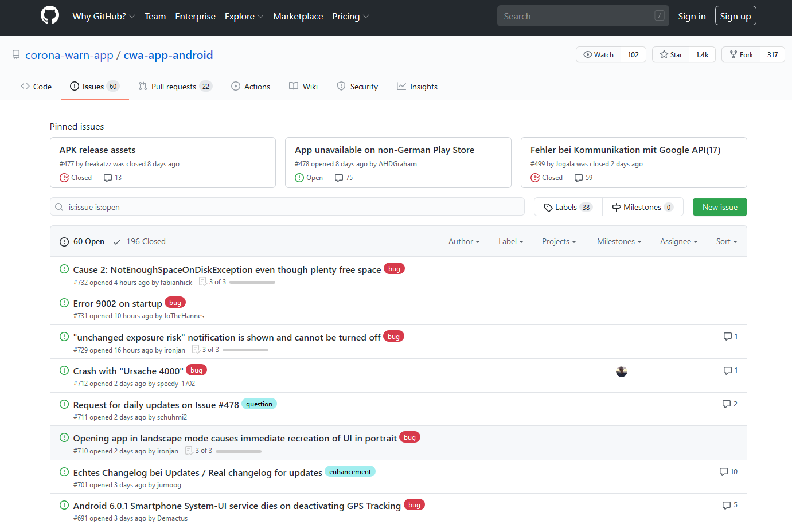Viewport: 792px width, 532px height.
Task: Click the red bug label on issue #732
Action: 394,269
